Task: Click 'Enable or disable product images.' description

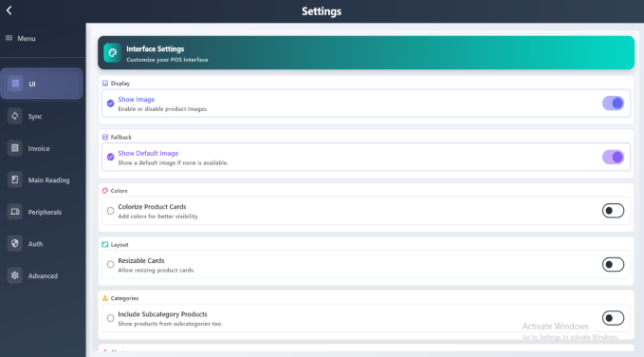Action: (163, 109)
